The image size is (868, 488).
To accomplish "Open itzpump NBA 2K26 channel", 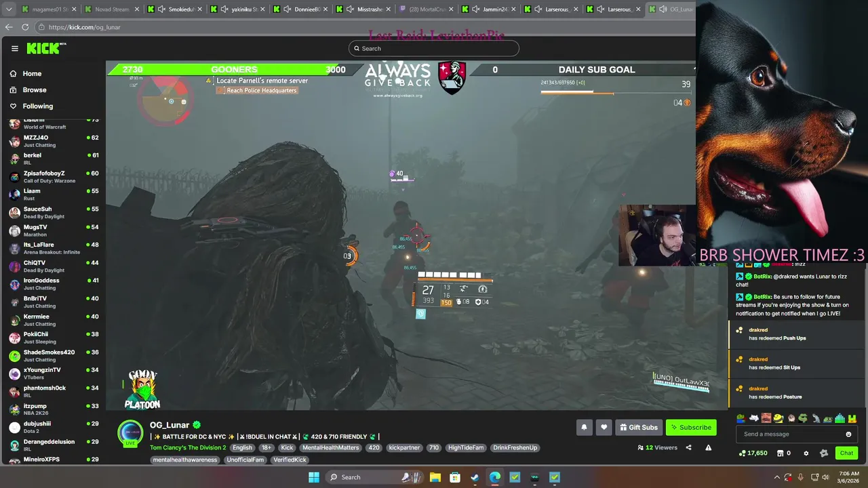I will point(53,409).
